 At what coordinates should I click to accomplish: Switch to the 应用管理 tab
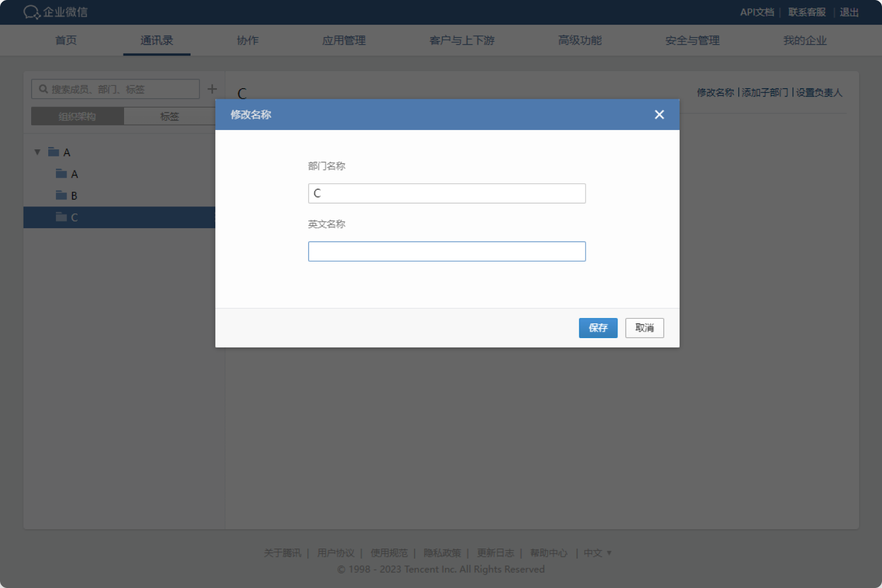[x=343, y=40]
